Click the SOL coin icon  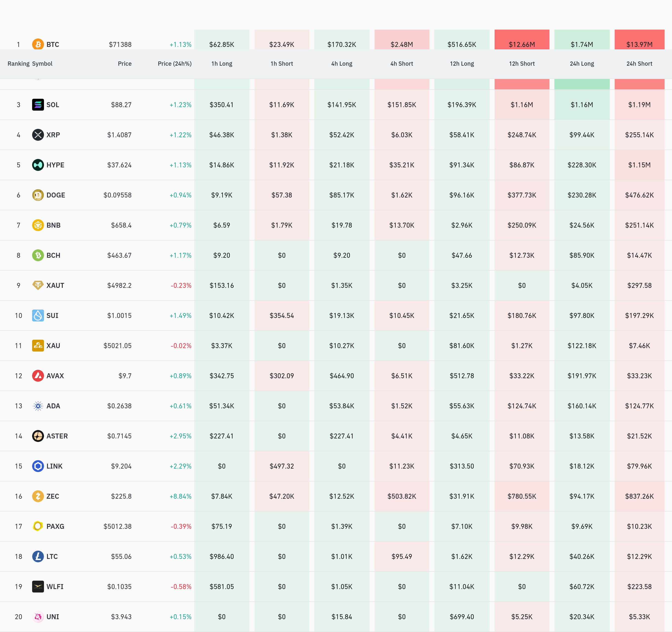pyautogui.click(x=38, y=105)
